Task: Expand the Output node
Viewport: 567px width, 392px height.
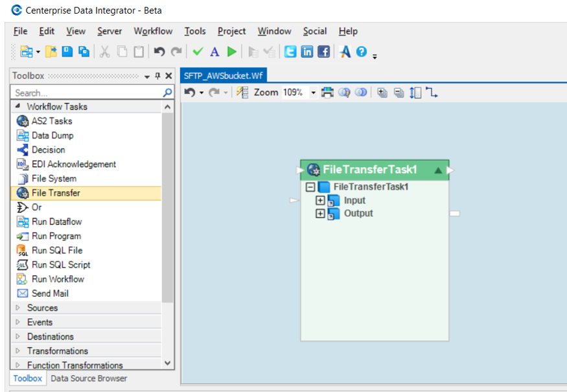Action: 320,213
